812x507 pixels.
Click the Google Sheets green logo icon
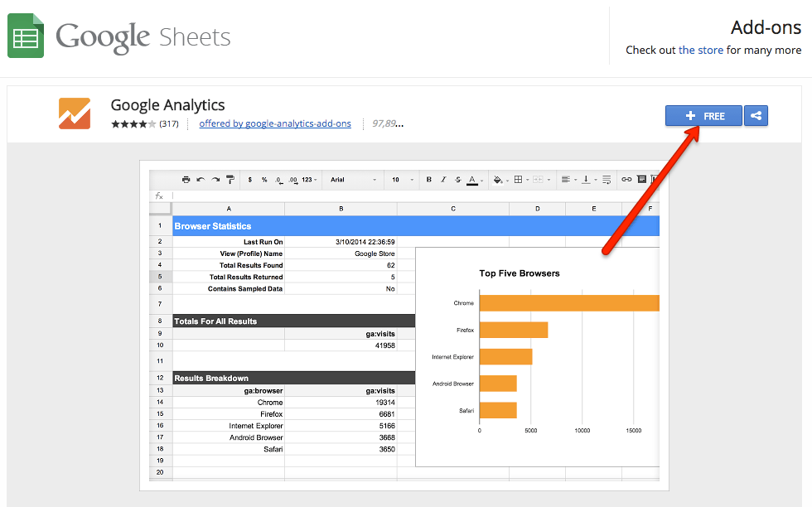click(26, 36)
